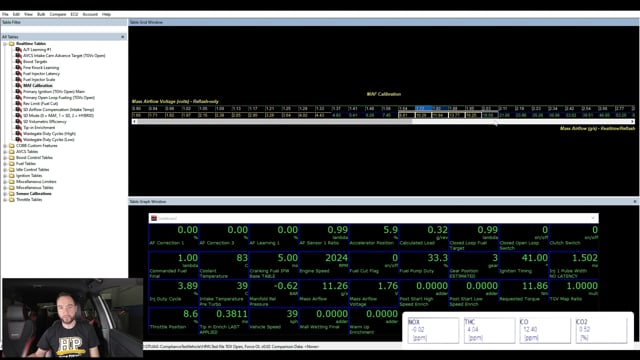Open the Account menu
Image resolution: width=640 pixels, height=360 pixels.
point(90,14)
